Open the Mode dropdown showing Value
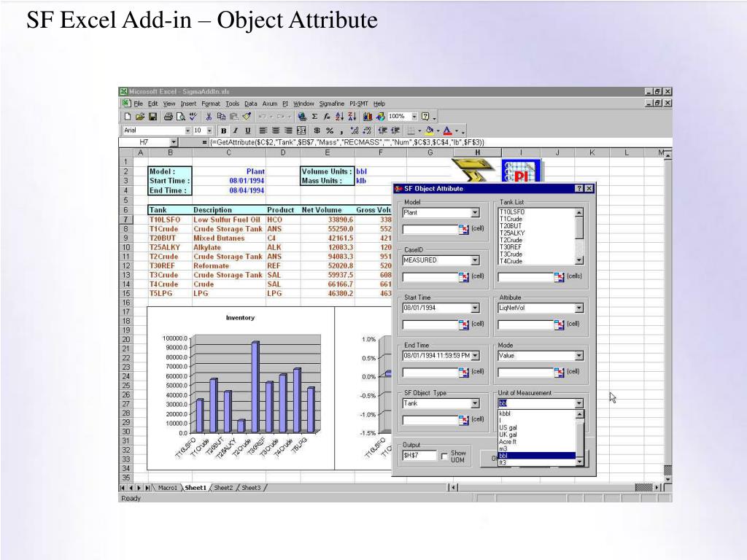The height and width of the screenshot is (560, 747). tap(578, 356)
